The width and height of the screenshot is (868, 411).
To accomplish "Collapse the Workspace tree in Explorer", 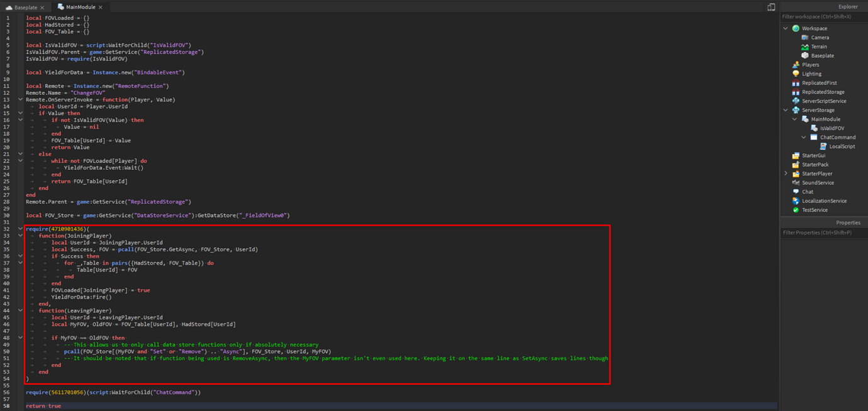I will tap(785, 28).
